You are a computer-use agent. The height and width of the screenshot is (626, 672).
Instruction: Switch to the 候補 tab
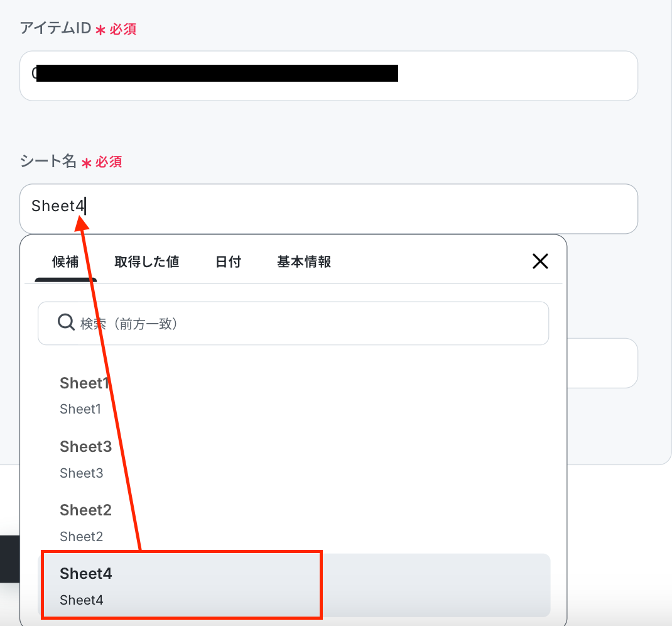pyautogui.click(x=65, y=261)
